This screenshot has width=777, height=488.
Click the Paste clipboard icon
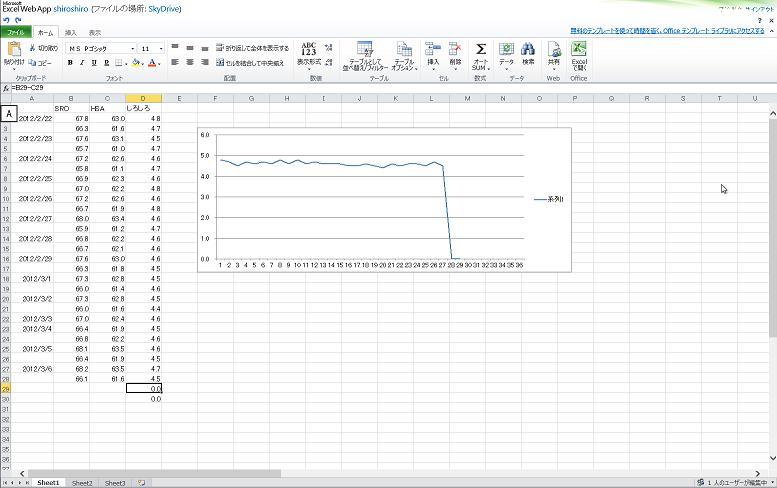point(13,50)
